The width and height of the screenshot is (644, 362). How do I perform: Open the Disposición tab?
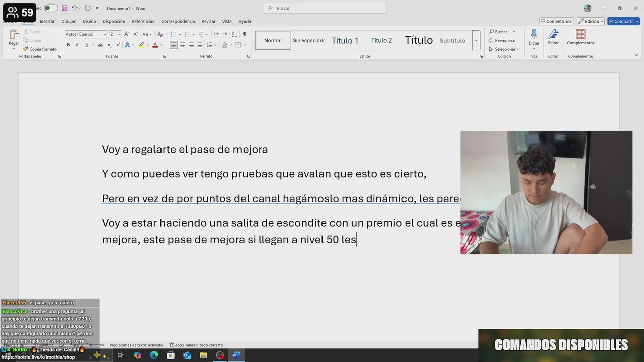pyautogui.click(x=114, y=21)
